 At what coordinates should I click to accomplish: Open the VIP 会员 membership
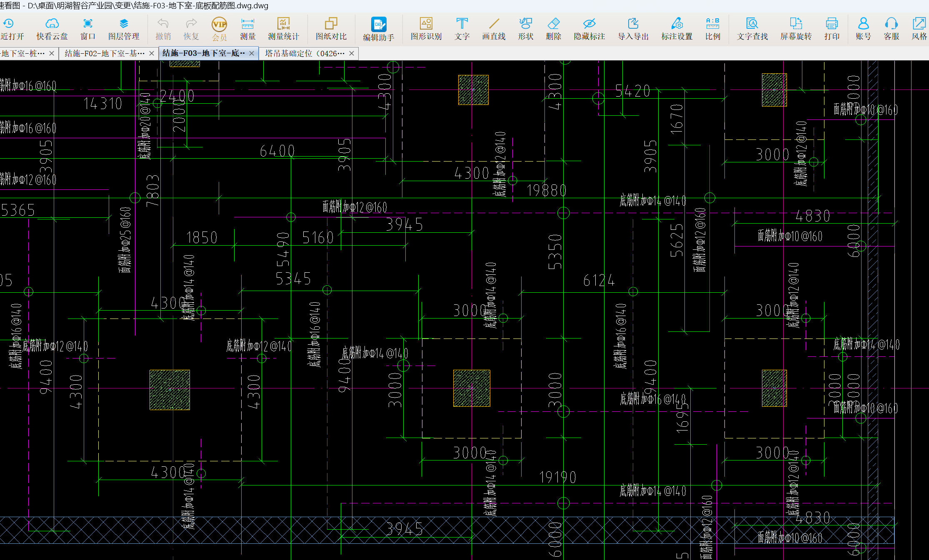click(219, 29)
